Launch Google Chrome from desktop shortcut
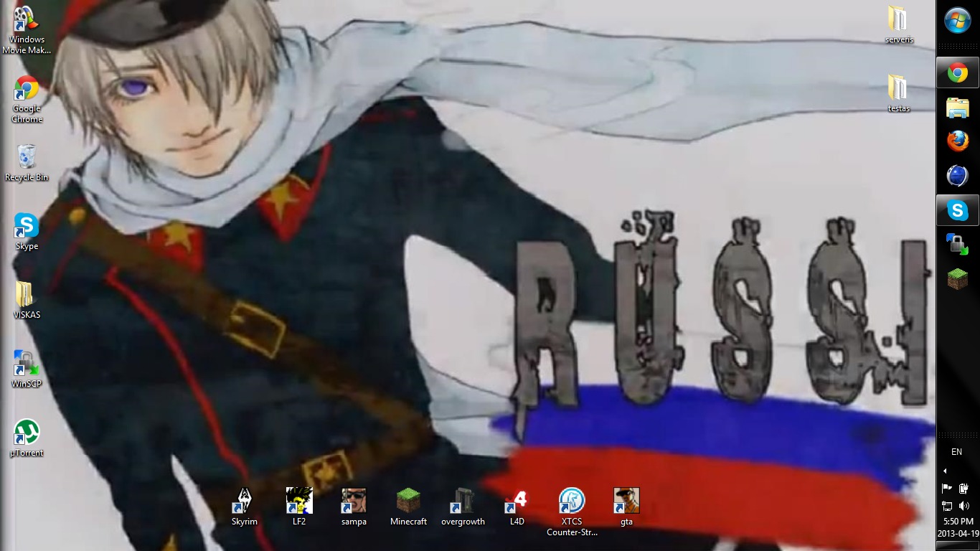Viewport: 980px width, 551px height. pyautogui.click(x=27, y=99)
